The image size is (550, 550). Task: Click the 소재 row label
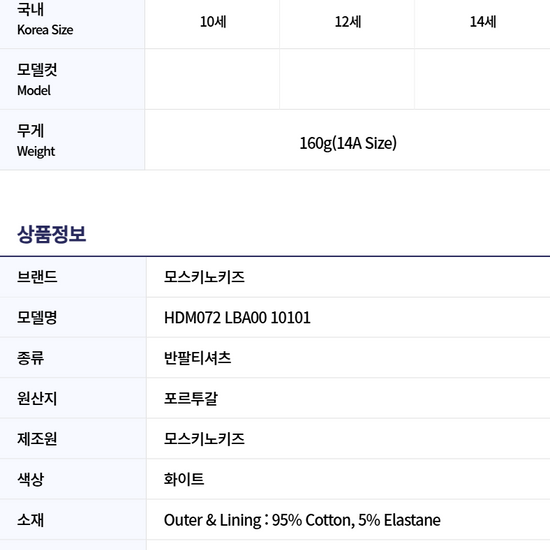31,520
